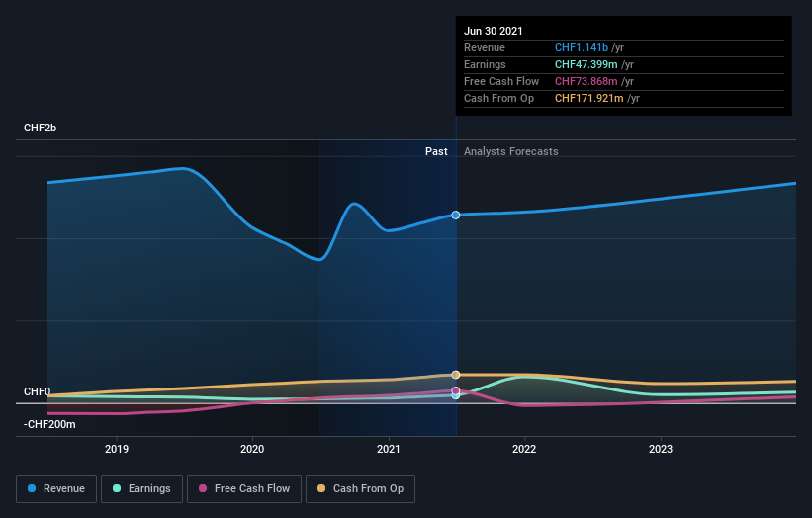Toggle the Revenue series legend button

(56, 489)
